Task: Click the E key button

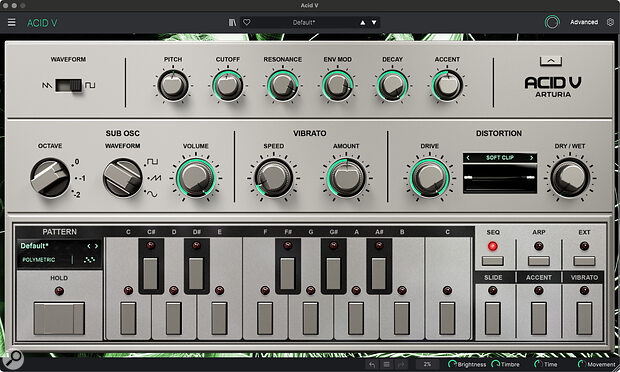Action: (x=219, y=318)
